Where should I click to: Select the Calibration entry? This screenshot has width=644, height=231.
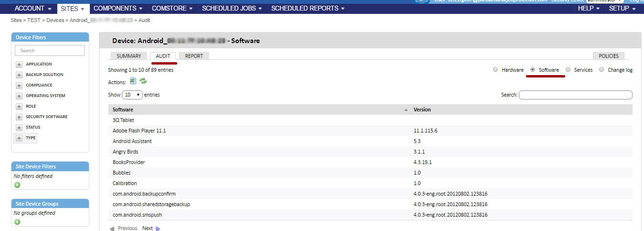click(x=125, y=183)
